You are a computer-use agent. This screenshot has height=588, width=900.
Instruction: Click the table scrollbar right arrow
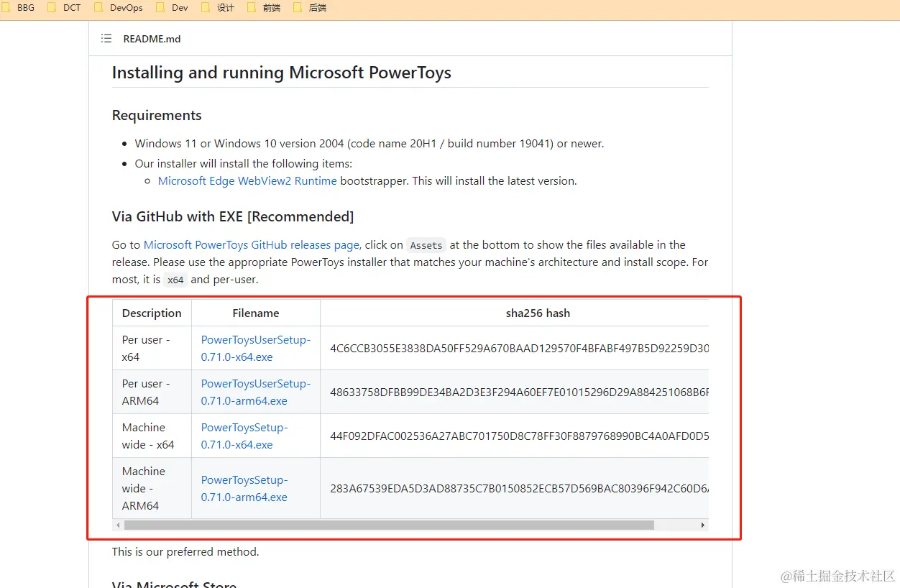(x=703, y=525)
